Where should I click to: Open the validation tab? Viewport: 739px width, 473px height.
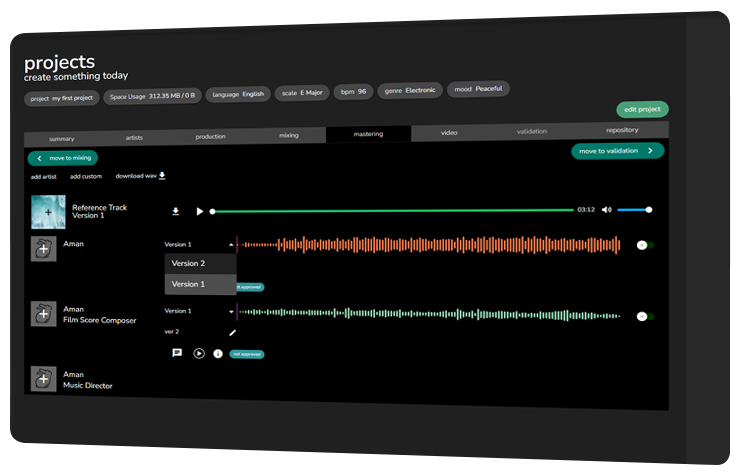pyautogui.click(x=531, y=132)
